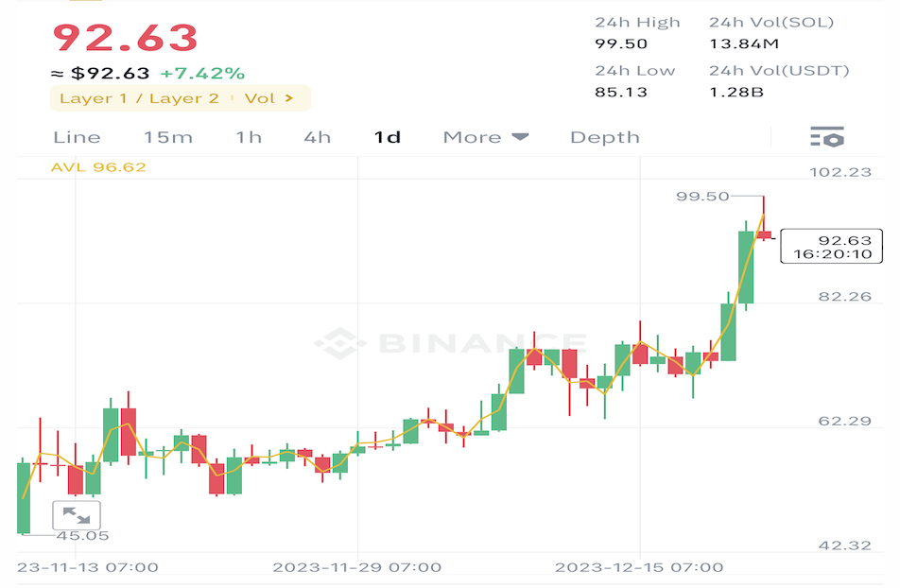
Task: Click the latest red candle near 99.50
Action: click(764, 234)
